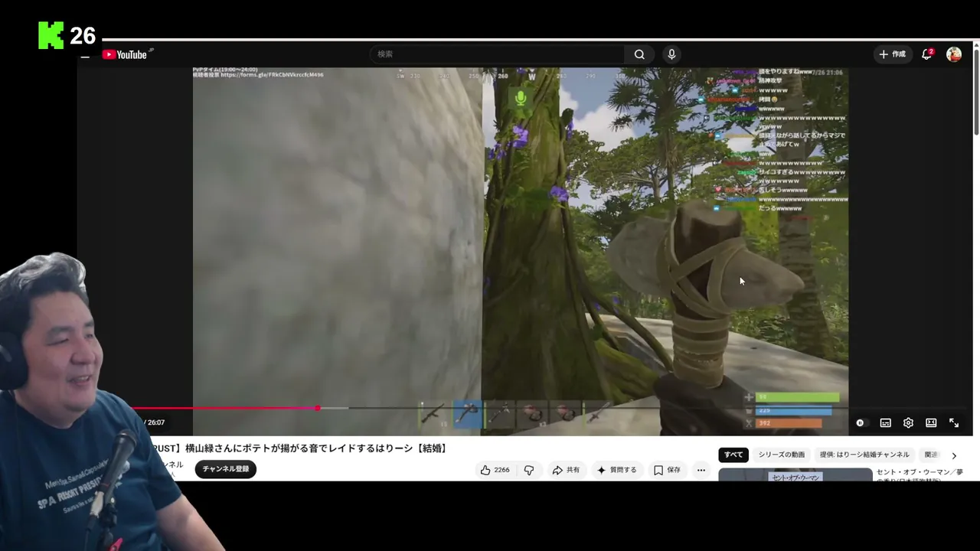Open the YouTube home logo
This screenshot has height=551, width=980.
pos(124,54)
